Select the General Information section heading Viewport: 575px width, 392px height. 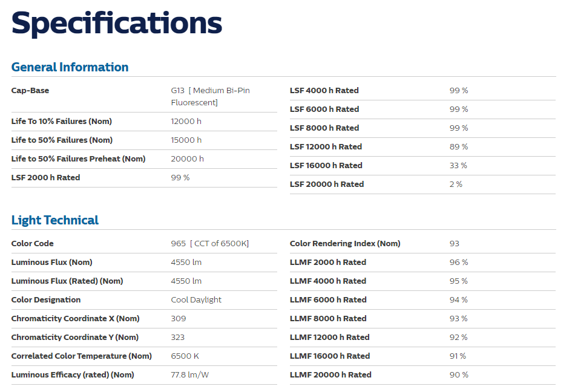(70, 67)
